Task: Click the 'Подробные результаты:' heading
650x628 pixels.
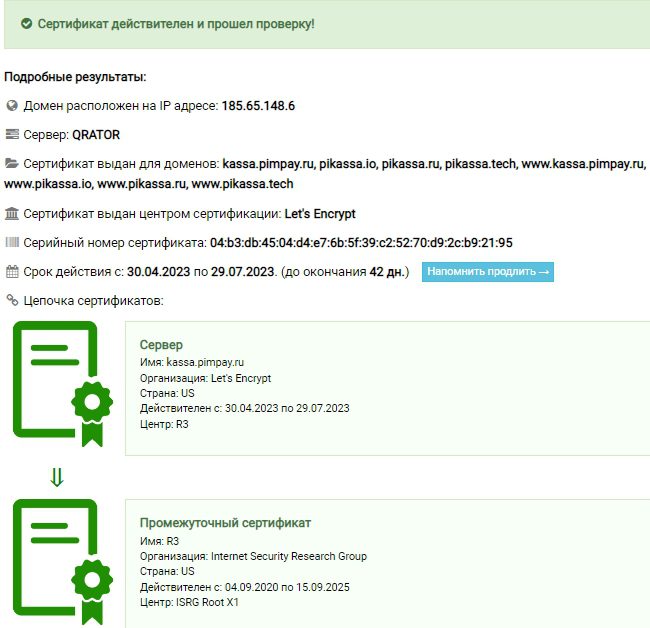Action: 75,77
